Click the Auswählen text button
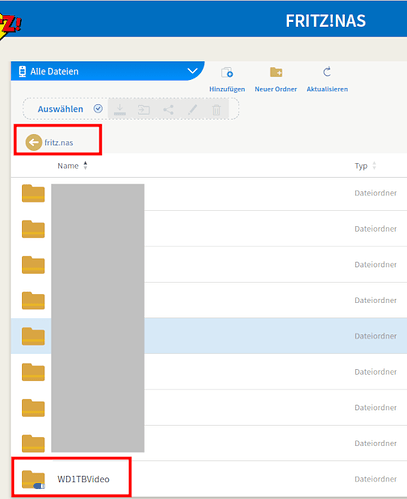The image size is (407, 499). (x=60, y=109)
